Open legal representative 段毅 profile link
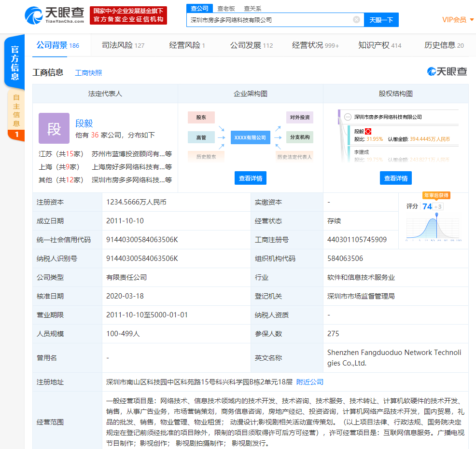The image size is (476, 449). 84,123
